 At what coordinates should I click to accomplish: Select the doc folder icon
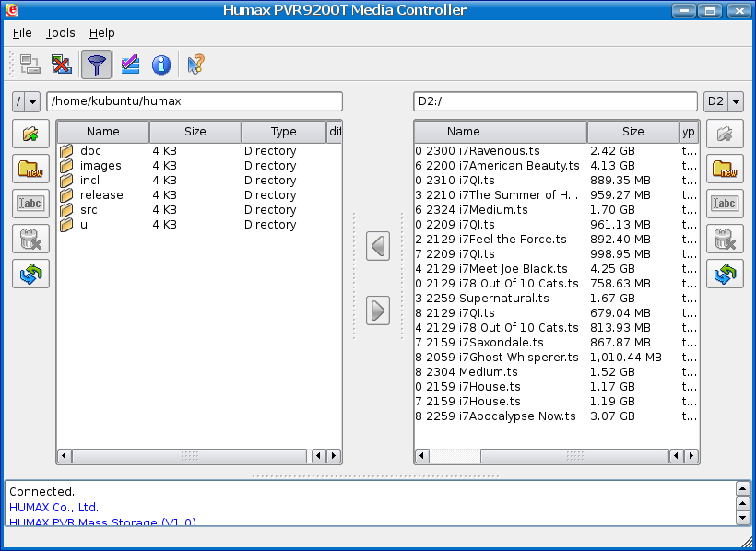click(66, 151)
